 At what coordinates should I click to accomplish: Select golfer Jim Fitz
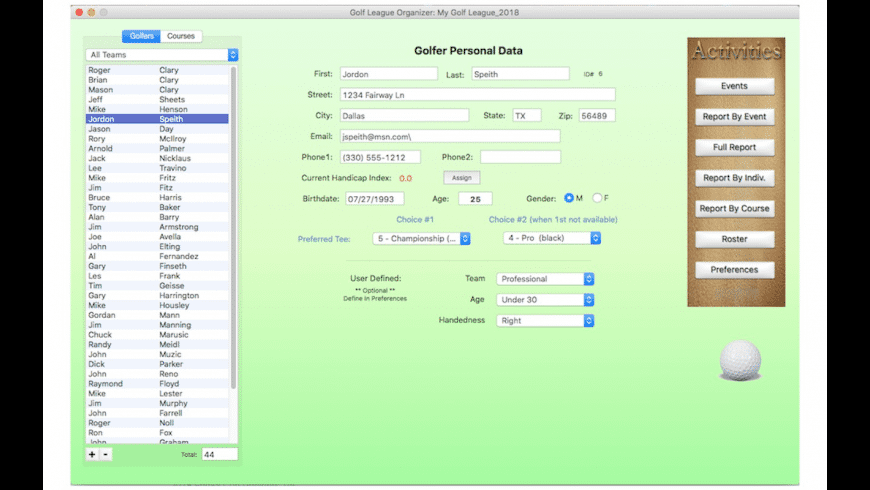coord(157,188)
